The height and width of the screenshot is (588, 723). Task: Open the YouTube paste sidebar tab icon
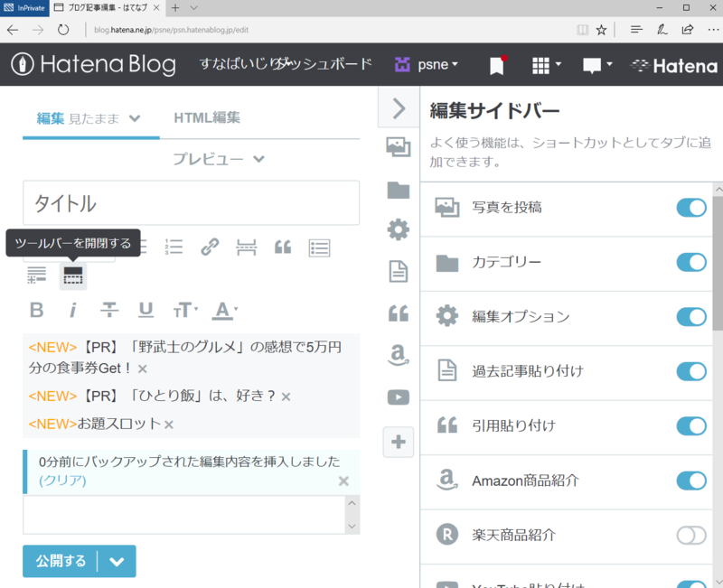399,397
